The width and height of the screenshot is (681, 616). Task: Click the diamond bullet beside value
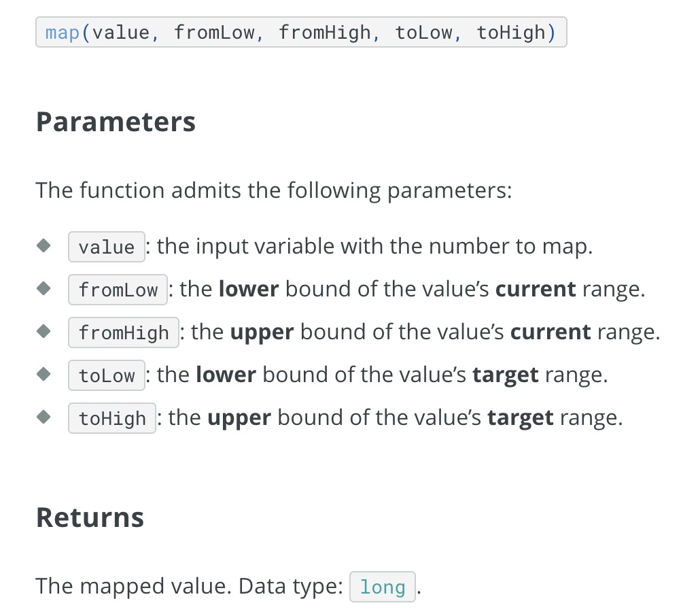tap(43, 245)
